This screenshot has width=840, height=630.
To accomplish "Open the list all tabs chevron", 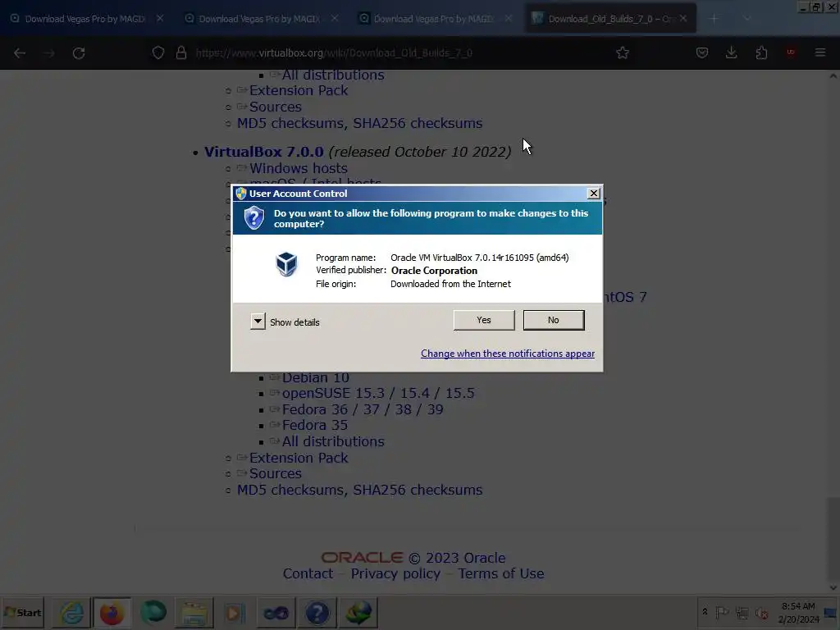I will coord(746,19).
